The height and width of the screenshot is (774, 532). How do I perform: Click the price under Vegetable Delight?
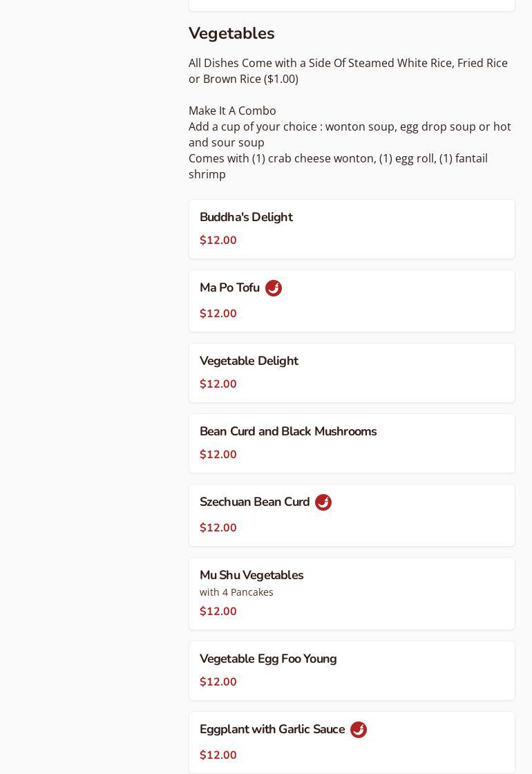(x=218, y=384)
